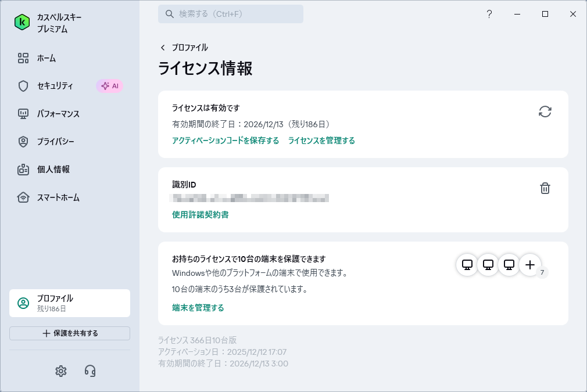Open 個人情報 section
Screen dimensions: 587x392
point(53,170)
